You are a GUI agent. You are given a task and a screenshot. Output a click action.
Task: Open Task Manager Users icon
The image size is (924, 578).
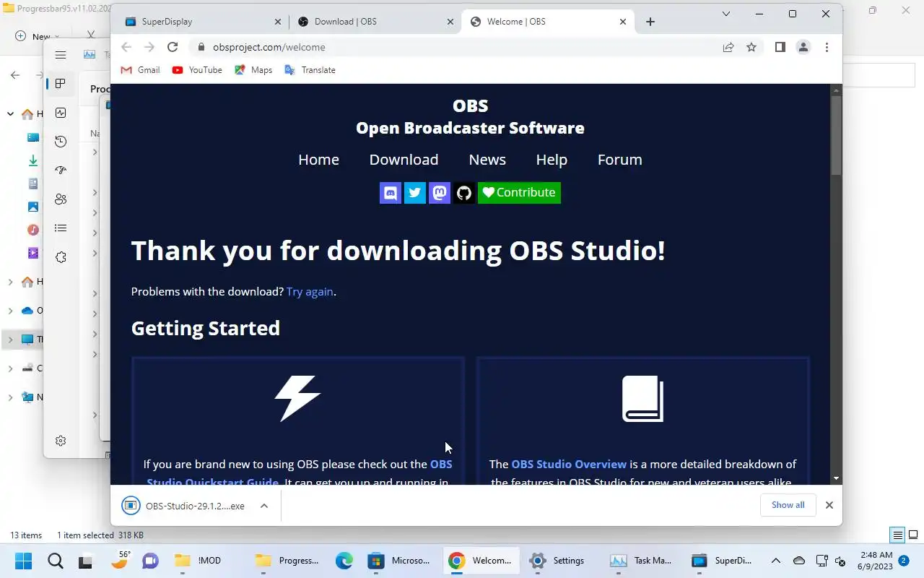[x=61, y=199]
